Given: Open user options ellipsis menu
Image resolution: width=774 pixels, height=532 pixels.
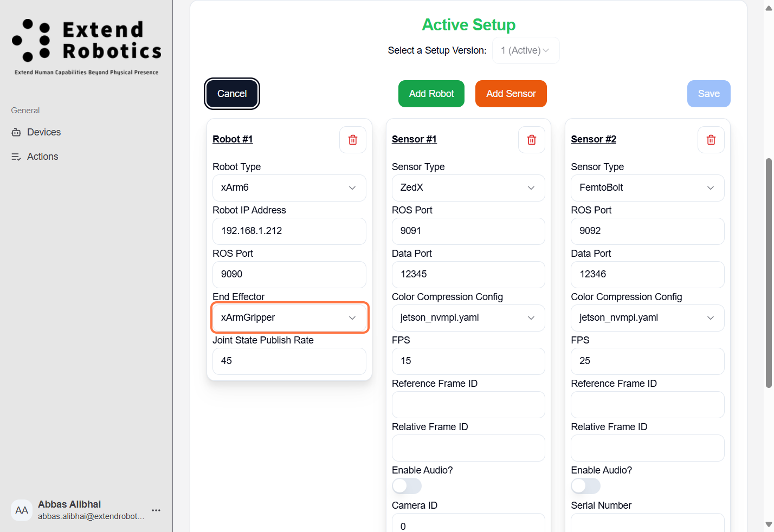Looking at the screenshot, I should pos(156,510).
